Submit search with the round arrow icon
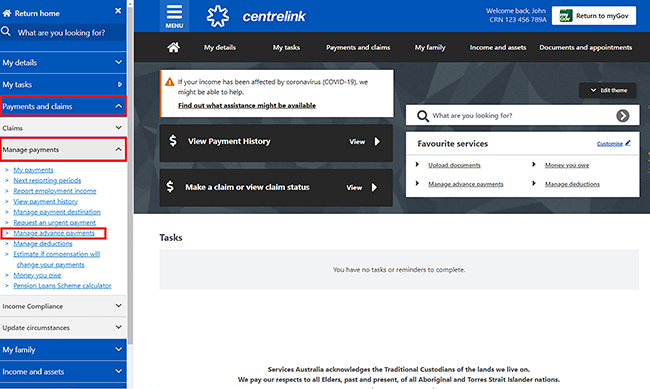 622,115
